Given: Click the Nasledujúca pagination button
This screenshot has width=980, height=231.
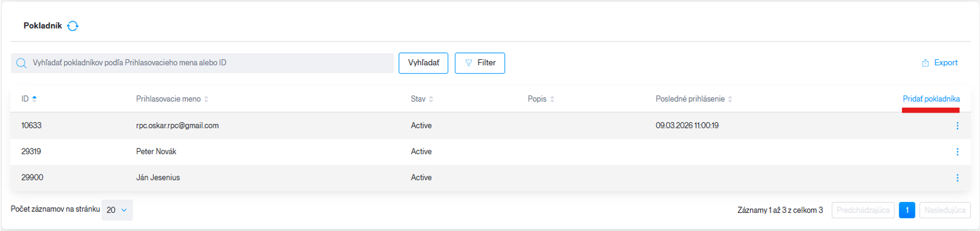Looking at the screenshot, I should pos(944,210).
